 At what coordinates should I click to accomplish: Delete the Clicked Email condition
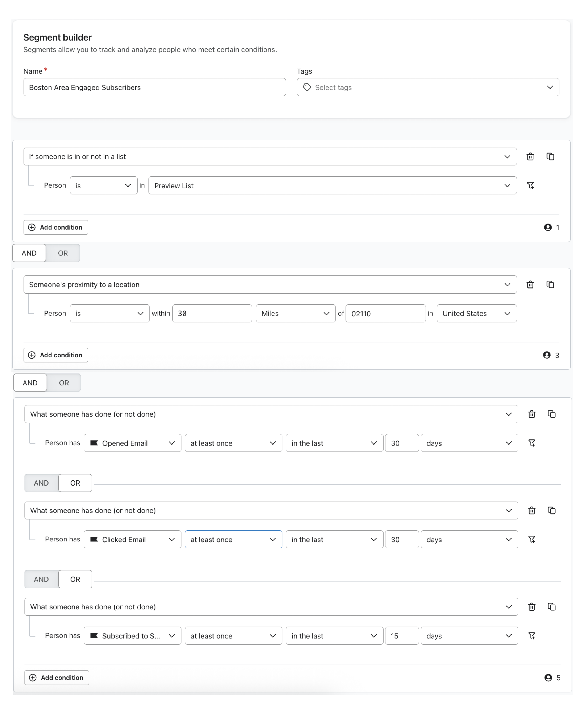click(x=531, y=510)
